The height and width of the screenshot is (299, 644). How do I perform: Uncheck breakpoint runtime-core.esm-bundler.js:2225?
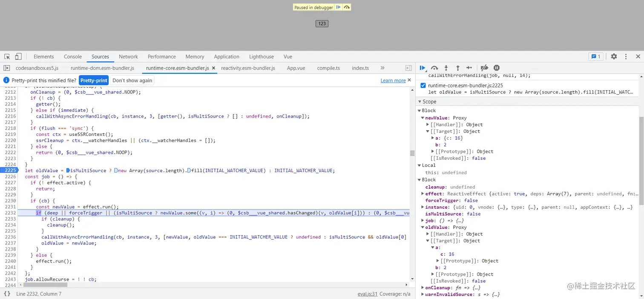423,86
